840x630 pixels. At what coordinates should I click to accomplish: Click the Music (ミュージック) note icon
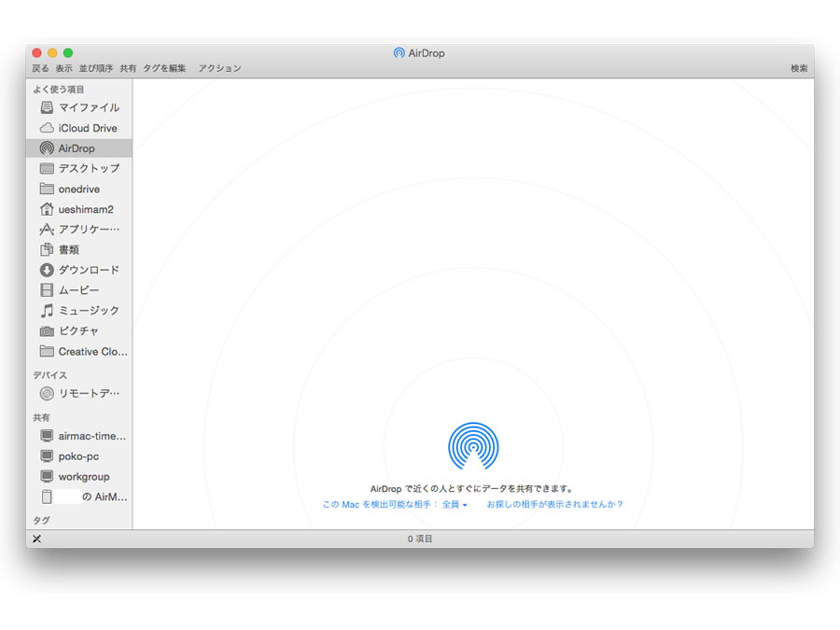[47, 311]
